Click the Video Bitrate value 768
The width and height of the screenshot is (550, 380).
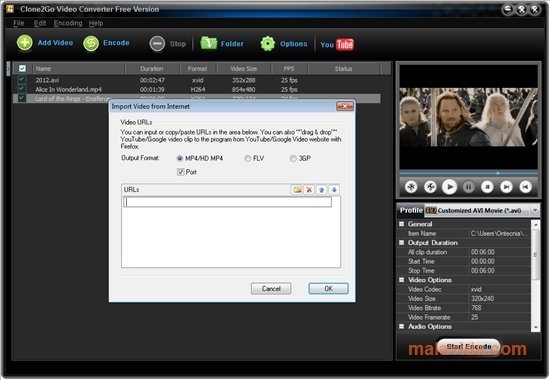coord(476,308)
